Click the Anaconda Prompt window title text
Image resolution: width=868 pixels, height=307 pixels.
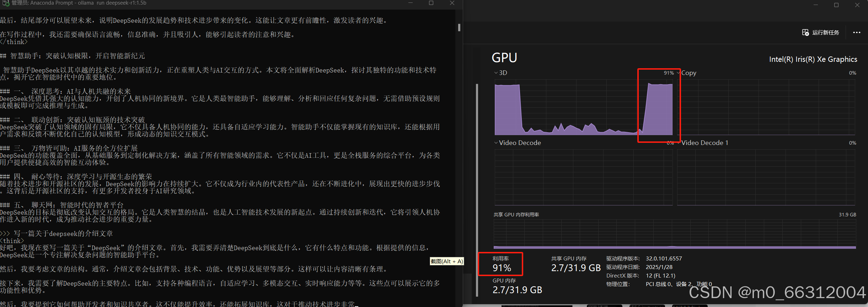[x=79, y=3]
